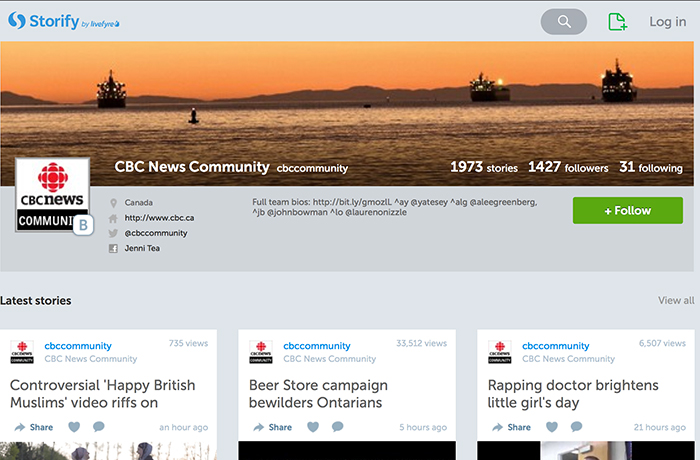700x460 pixels.
Task: Click the 735 views text
Action: coord(188,343)
